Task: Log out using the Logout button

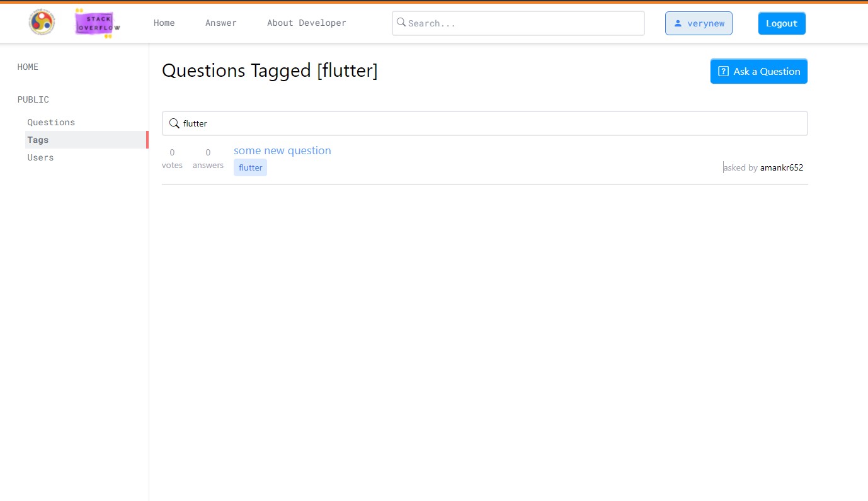Action: point(781,23)
